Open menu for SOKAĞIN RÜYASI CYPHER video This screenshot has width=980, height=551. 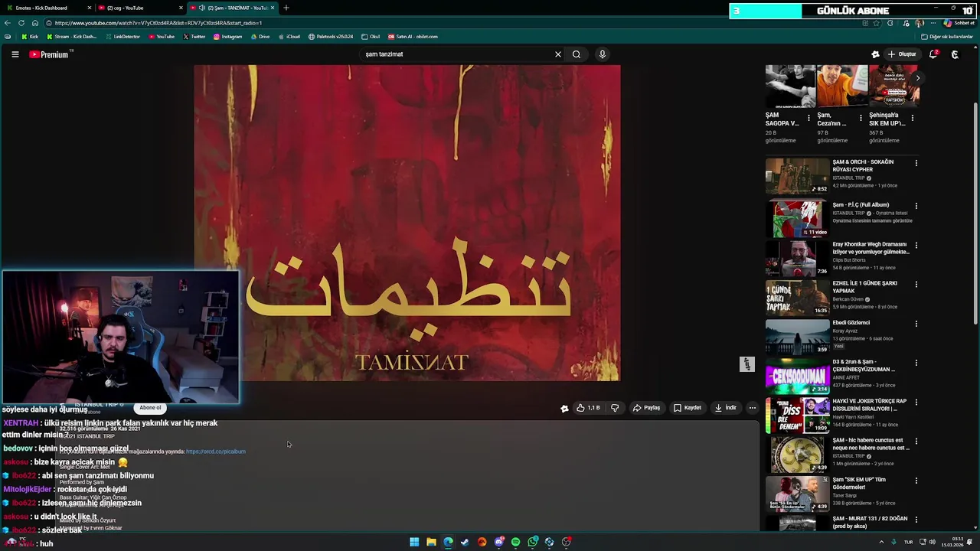916,163
